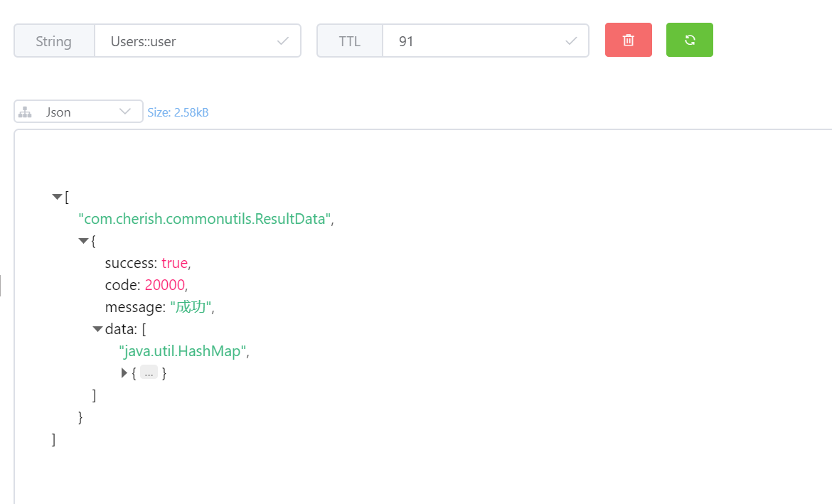Image resolution: width=832 pixels, height=504 pixels.
Task: Click the green refresh key button
Action: pyautogui.click(x=689, y=41)
